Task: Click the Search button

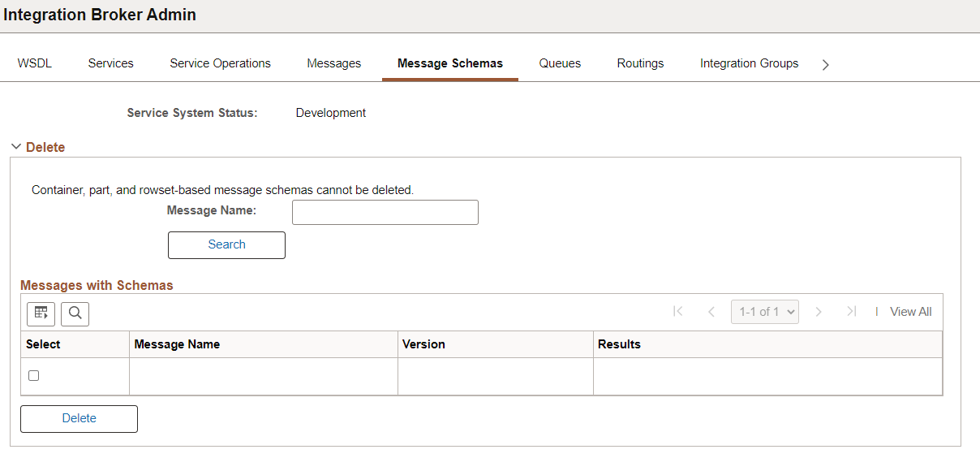Action: click(226, 245)
